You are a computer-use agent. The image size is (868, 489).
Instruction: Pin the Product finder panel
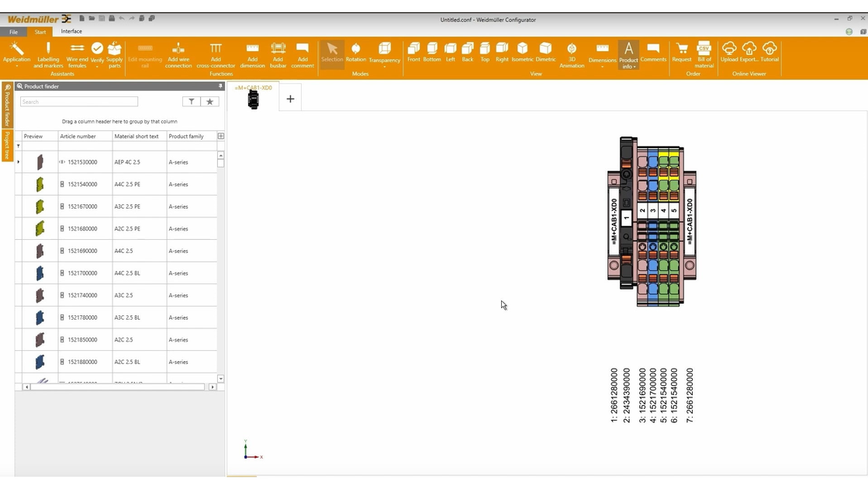[220, 86]
